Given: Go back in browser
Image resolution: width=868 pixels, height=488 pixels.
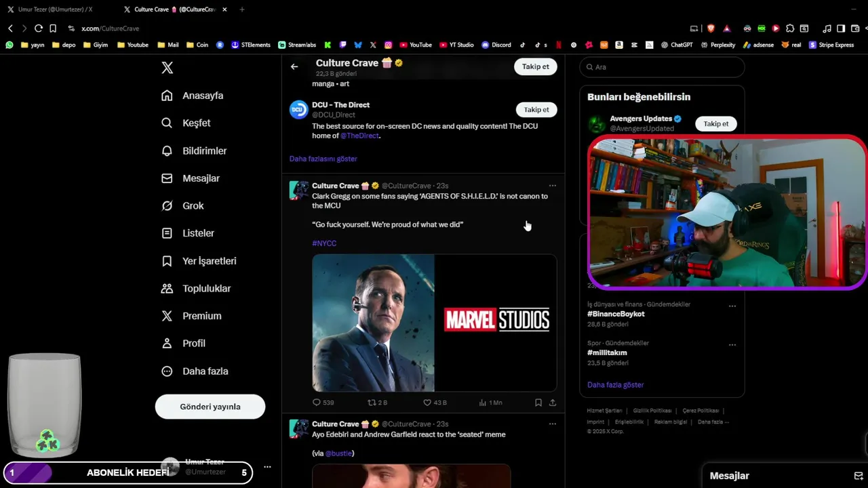Looking at the screenshot, I should [10, 28].
